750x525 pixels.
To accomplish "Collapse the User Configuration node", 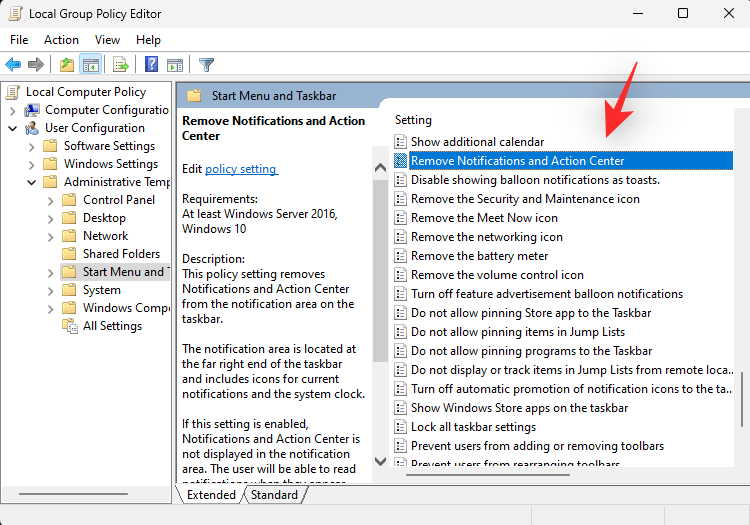I will click(x=12, y=128).
